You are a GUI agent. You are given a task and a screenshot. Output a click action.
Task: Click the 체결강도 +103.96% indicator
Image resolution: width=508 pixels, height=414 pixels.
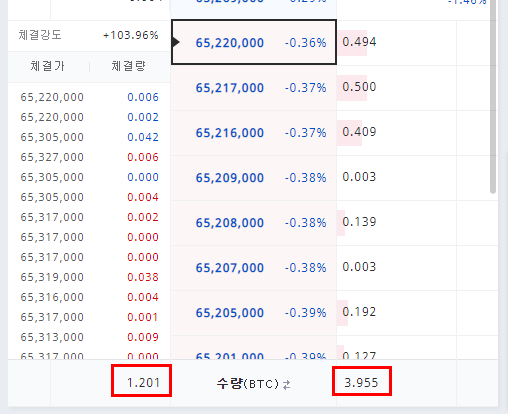tap(89, 35)
